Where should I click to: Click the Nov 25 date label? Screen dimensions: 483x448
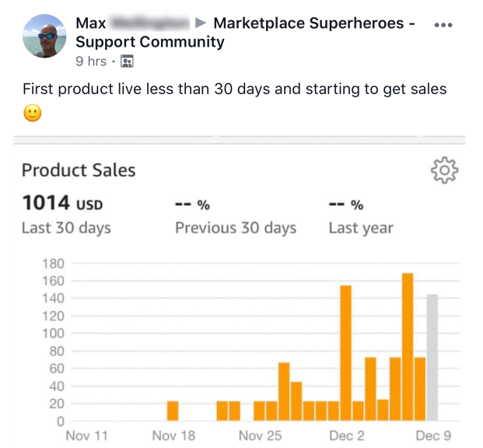[261, 436]
